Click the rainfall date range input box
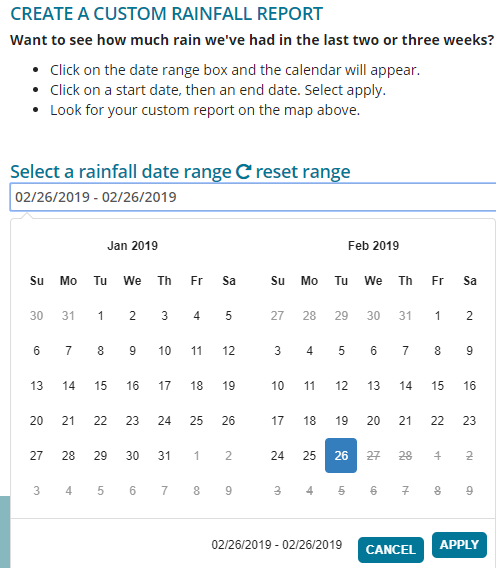 coord(253,197)
